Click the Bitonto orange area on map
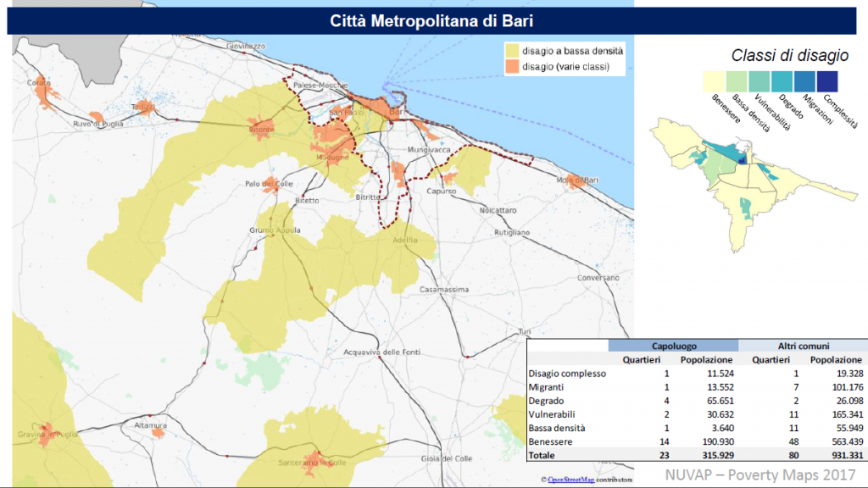Viewport: 868px width, 488px height. [x=262, y=130]
